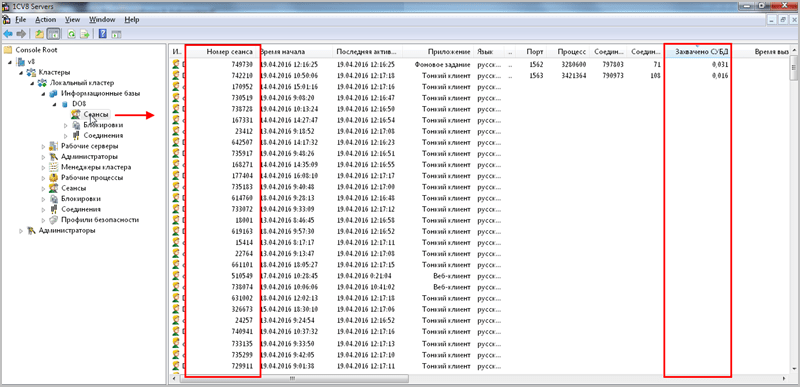Image resolution: width=800 pixels, height=387 pixels.
Task: Click the Refresh toolbar icon
Action: (72, 34)
